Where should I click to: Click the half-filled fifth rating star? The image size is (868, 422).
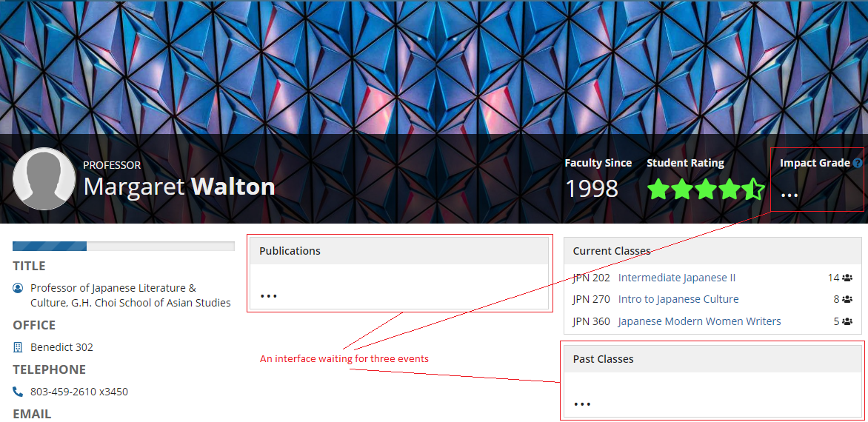tap(753, 190)
